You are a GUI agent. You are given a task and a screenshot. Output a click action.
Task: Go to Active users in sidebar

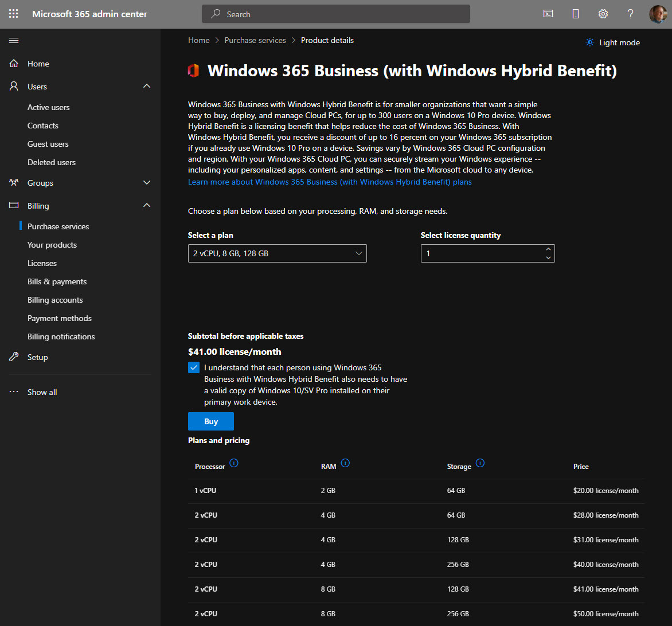(x=48, y=107)
